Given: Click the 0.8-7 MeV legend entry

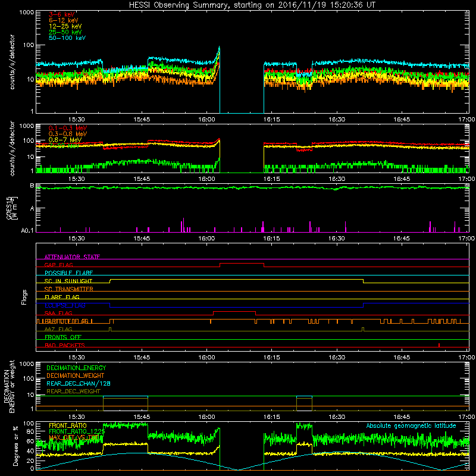Looking at the screenshot, I should (x=65, y=140).
